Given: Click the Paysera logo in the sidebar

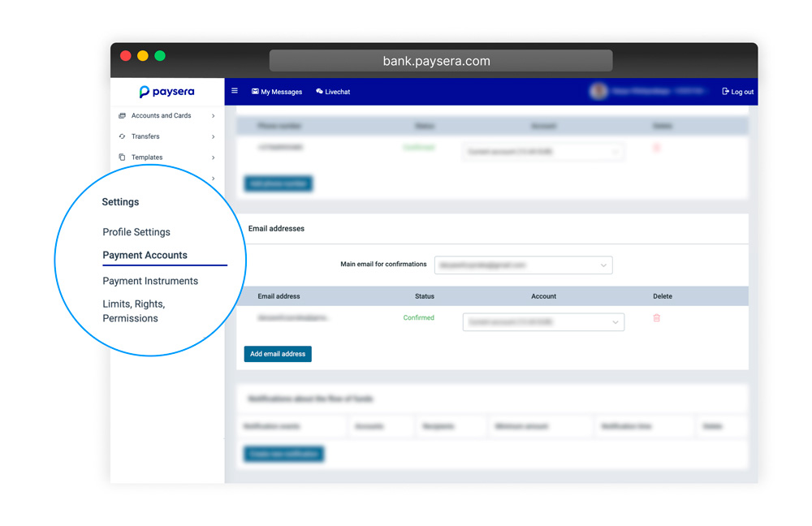Looking at the screenshot, I should point(166,92).
